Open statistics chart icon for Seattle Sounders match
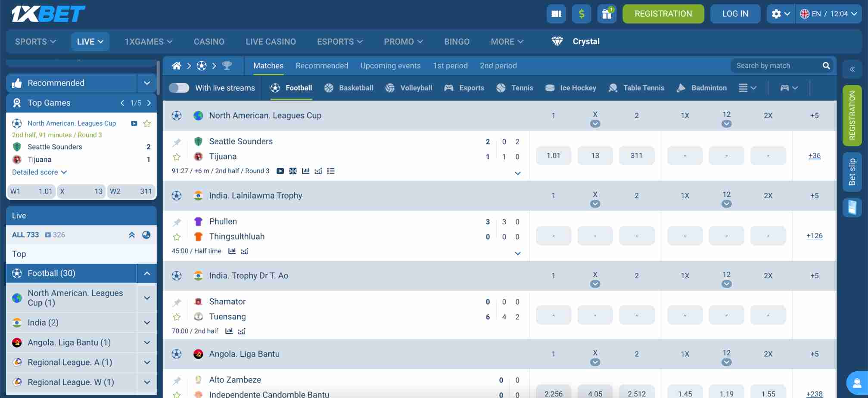 click(x=305, y=171)
